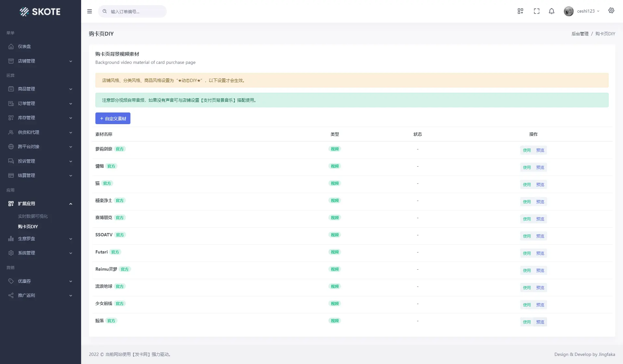Collapse the 扩展应用 chevron

point(71,204)
